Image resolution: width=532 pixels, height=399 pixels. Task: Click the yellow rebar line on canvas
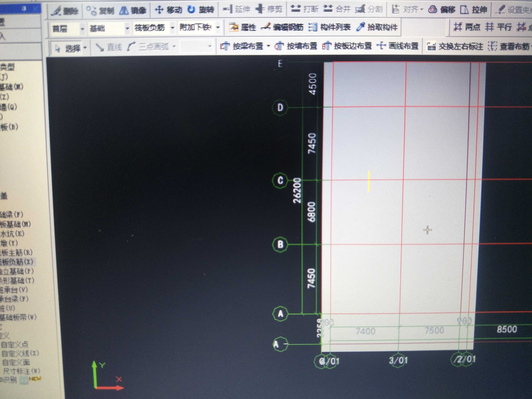pos(369,181)
